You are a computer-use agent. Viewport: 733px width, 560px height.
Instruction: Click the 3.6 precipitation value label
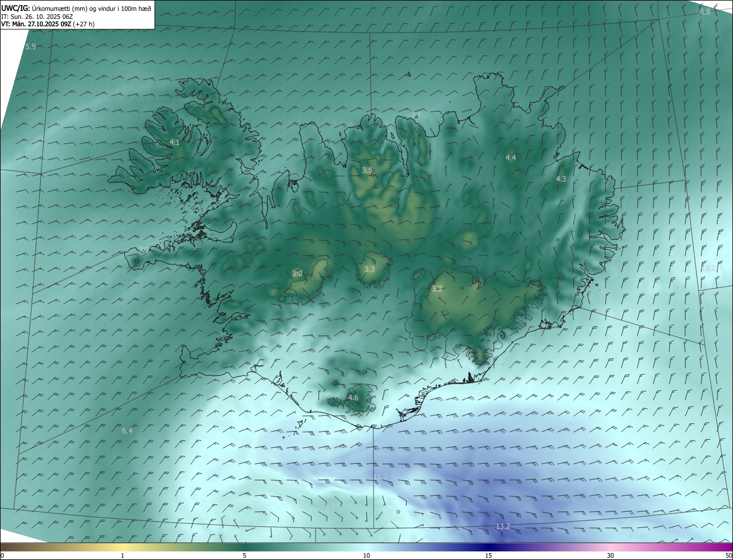click(368, 170)
